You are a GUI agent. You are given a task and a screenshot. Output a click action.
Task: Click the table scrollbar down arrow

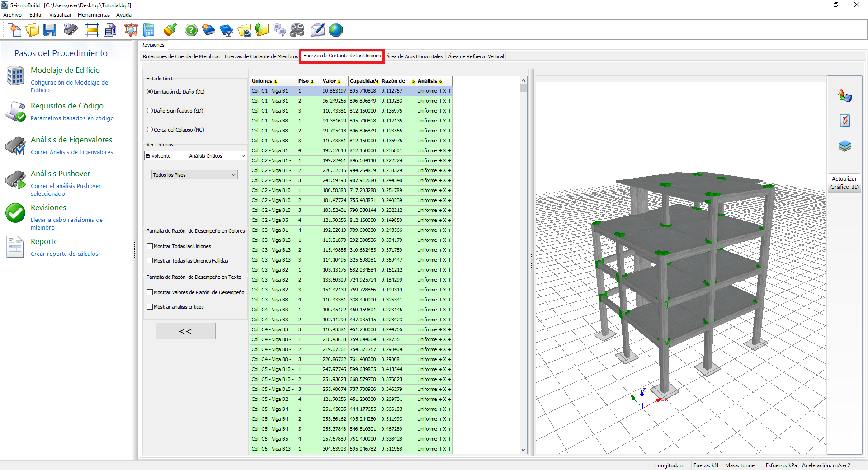pos(523,450)
